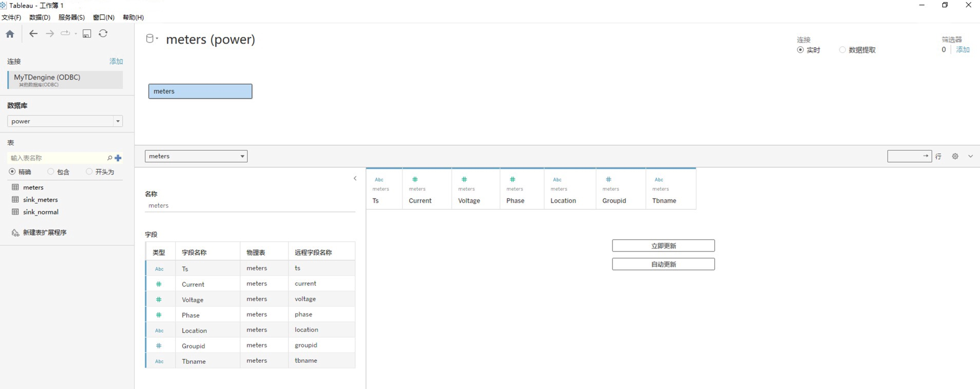Click the blue plus icon beside table search

(118, 158)
